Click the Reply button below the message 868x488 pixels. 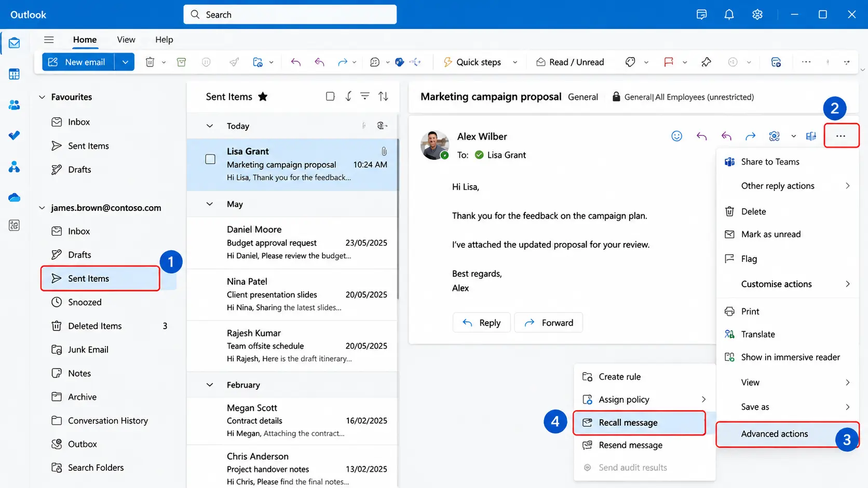(x=482, y=322)
